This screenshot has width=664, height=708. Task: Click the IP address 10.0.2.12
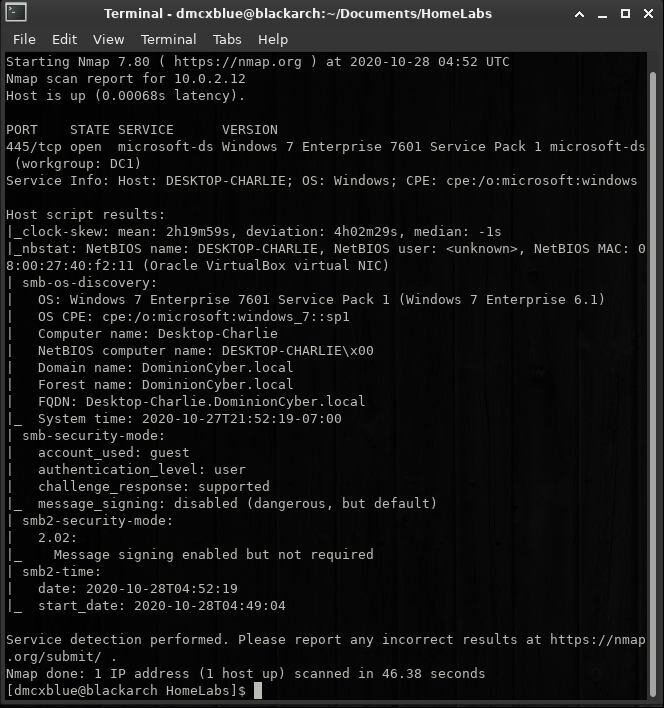coord(210,79)
